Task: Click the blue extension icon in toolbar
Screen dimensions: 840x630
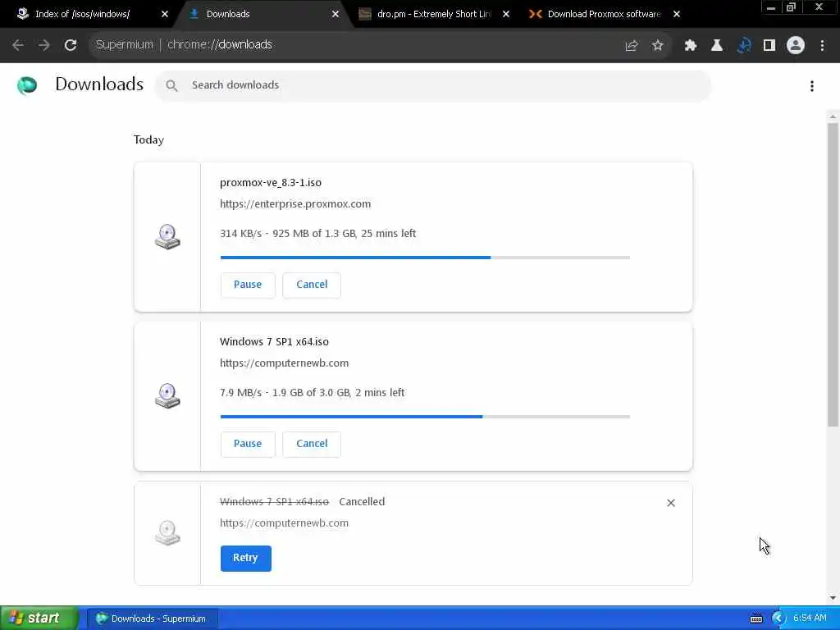Action: click(x=743, y=46)
